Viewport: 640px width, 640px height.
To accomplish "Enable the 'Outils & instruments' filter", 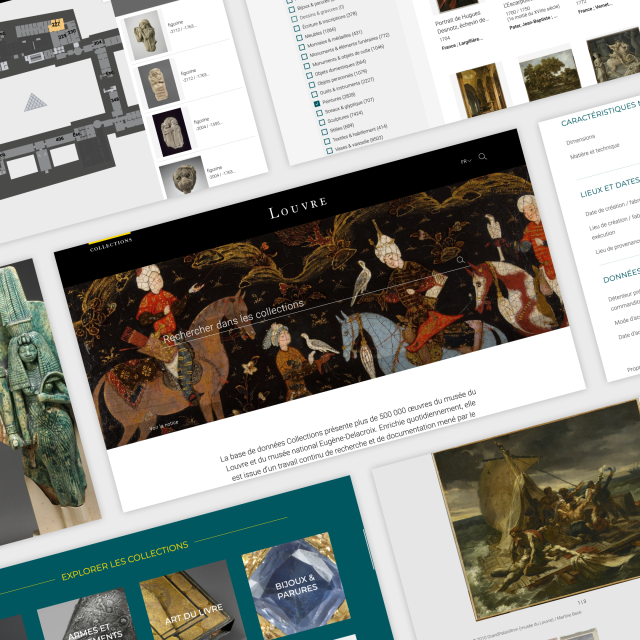I will (314, 94).
